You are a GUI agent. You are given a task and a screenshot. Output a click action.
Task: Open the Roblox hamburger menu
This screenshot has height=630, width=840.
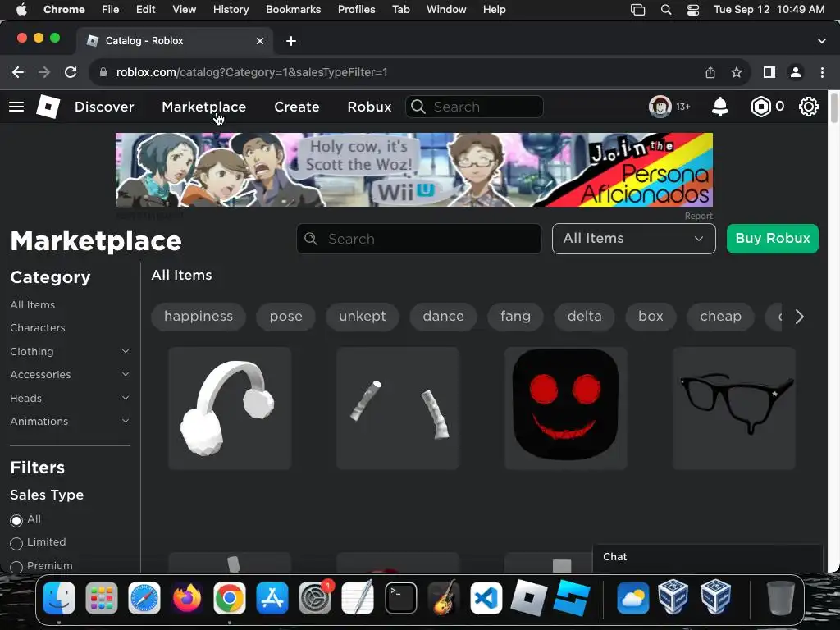click(16, 107)
